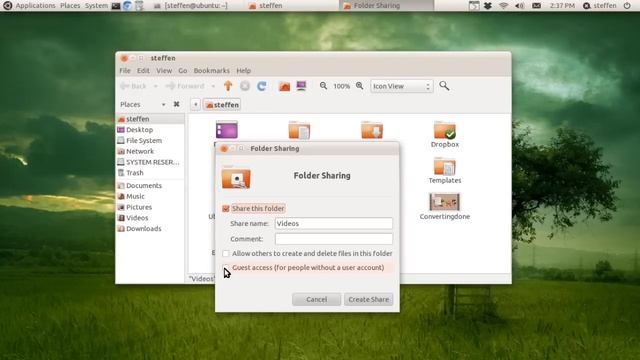This screenshot has height=360, width=640.
Task: Open the mail indicator envelope
Action: tap(536, 6)
